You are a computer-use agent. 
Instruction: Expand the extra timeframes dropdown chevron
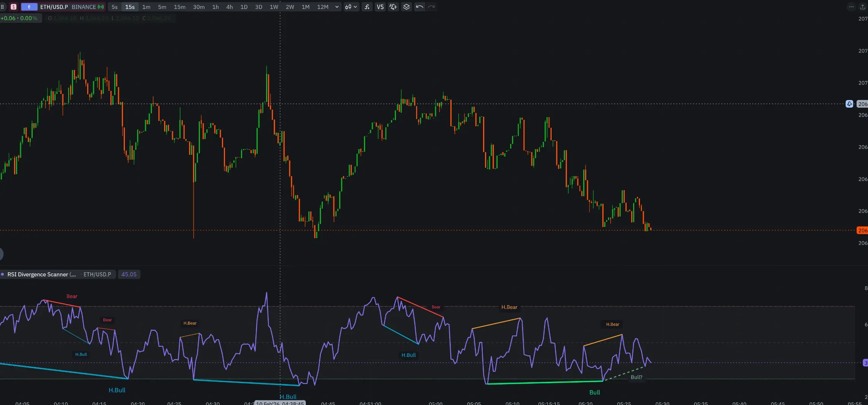coord(337,6)
